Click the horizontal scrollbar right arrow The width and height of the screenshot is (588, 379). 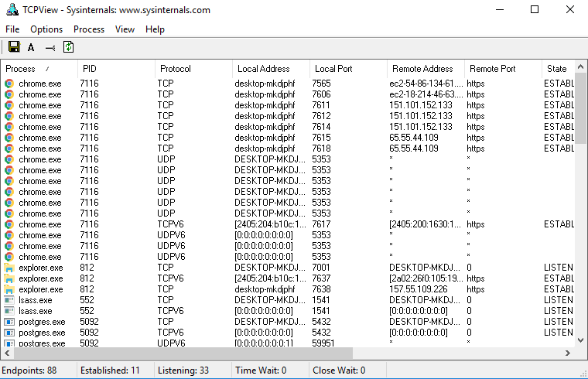(x=568, y=353)
